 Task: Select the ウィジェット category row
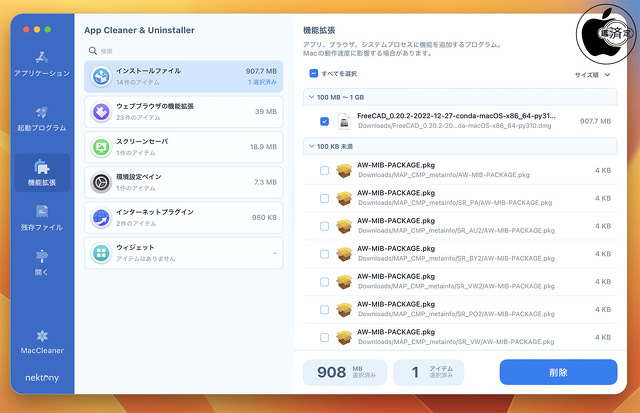[184, 253]
